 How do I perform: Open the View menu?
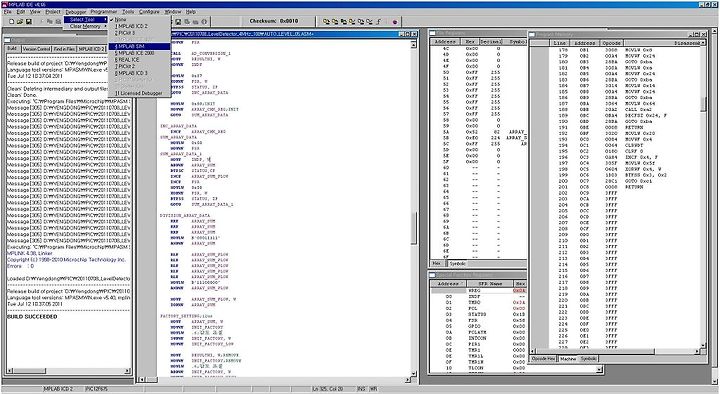35,11
